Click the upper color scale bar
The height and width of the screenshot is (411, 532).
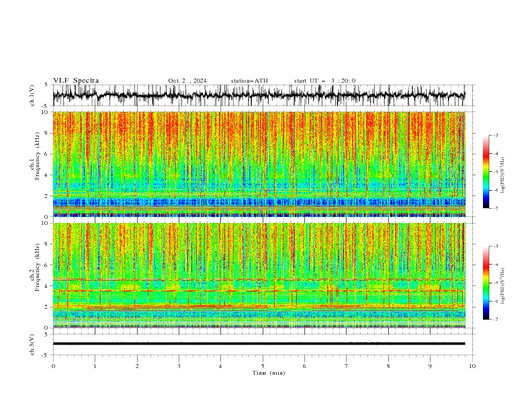[486, 172]
